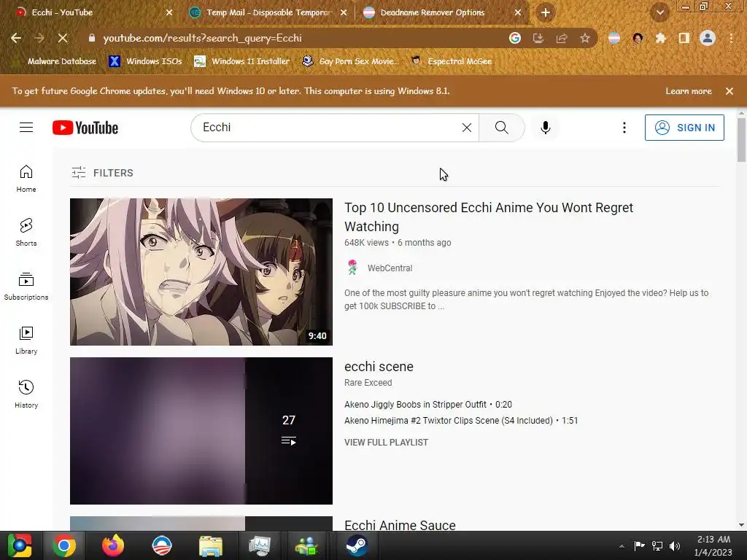Open the Ecchi Anime Sauce result title
Image resolution: width=747 pixels, height=560 pixels.
(x=400, y=525)
